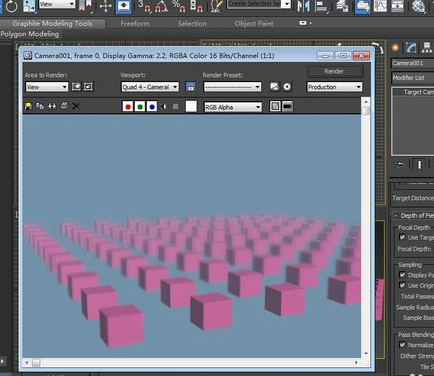Switch to the Selection ribbon tab
This screenshot has height=376, width=434.
coord(192,24)
